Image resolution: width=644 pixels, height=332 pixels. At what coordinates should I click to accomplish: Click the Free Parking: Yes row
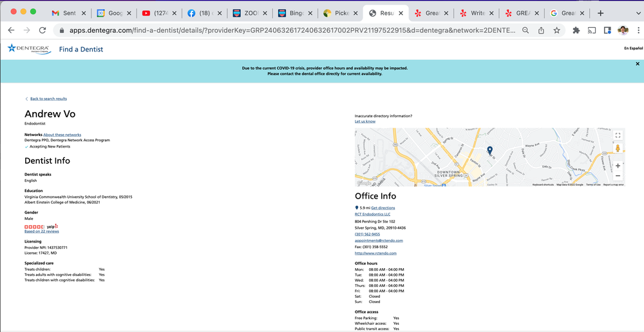[377, 318]
